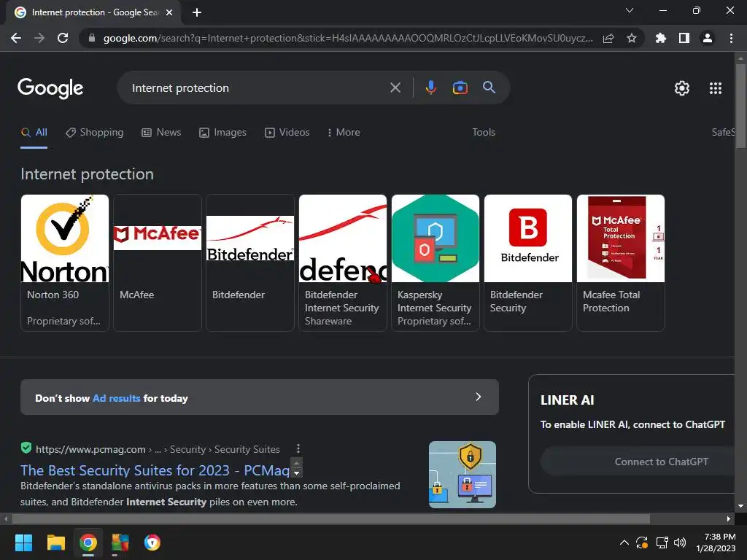Open the Chrome three-dot menu
Image resolution: width=747 pixels, height=560 pixels.
(731, 38)
